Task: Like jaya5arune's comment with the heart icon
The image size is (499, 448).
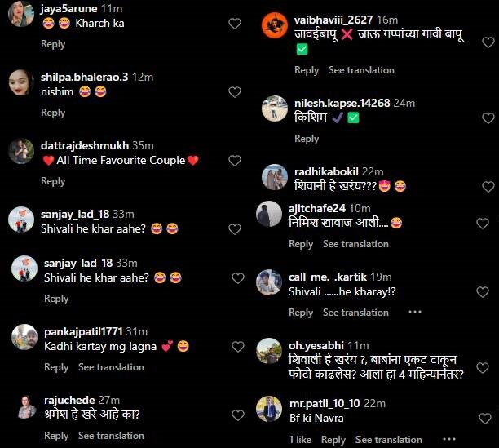Action: [235, 24]
